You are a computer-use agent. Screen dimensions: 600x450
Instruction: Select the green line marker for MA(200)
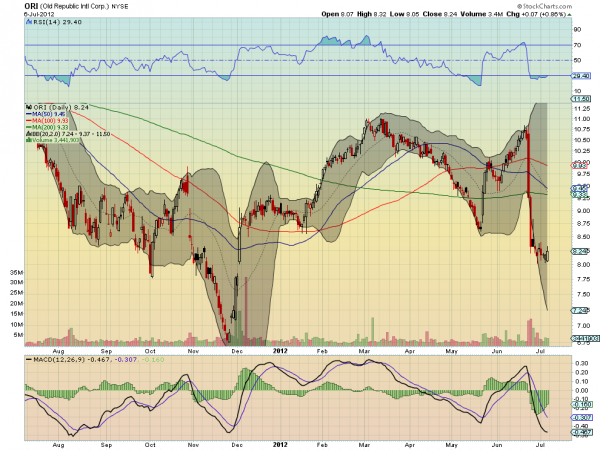(29, 127)
